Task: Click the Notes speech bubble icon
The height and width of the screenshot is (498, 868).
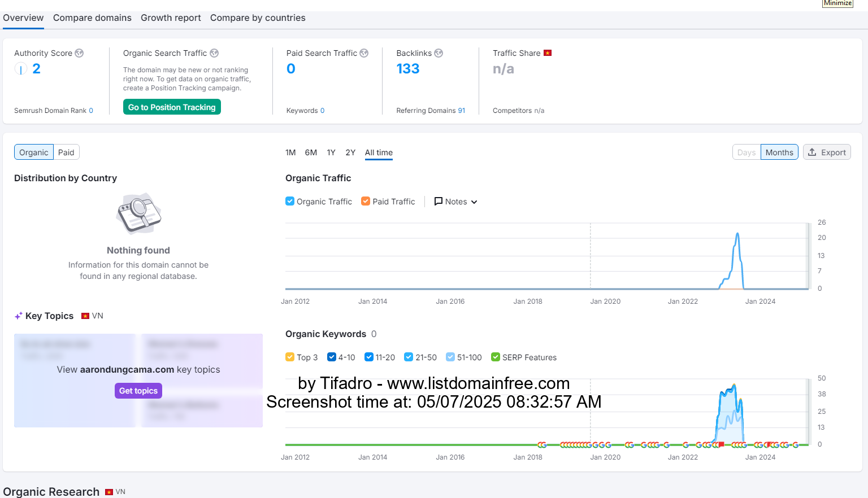Action: (x=438, y=202)
